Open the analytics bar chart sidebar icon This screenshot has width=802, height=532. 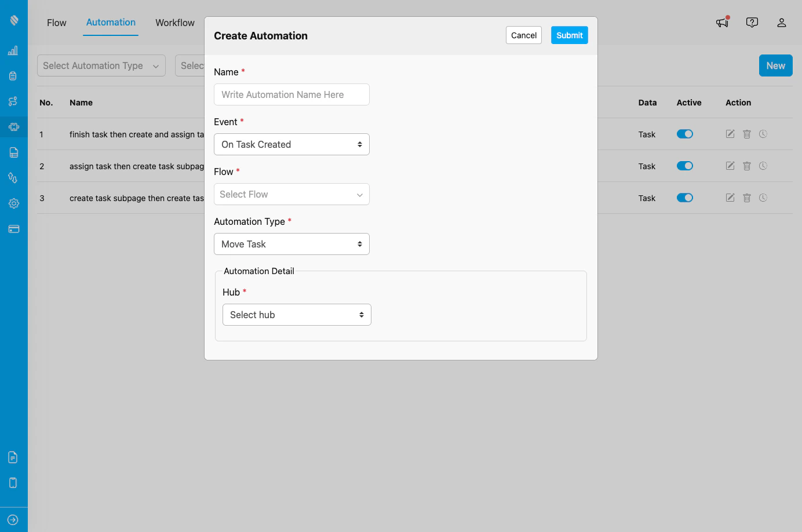click(13, 50)
